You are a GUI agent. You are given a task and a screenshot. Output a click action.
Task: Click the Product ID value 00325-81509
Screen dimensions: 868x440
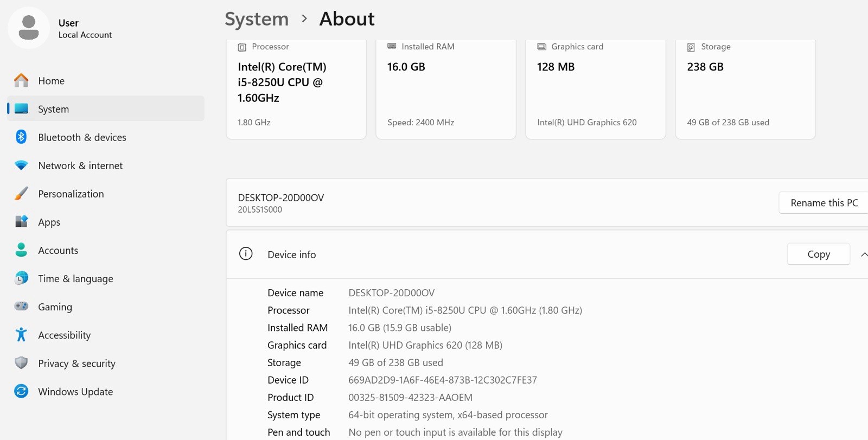(410, 397)
